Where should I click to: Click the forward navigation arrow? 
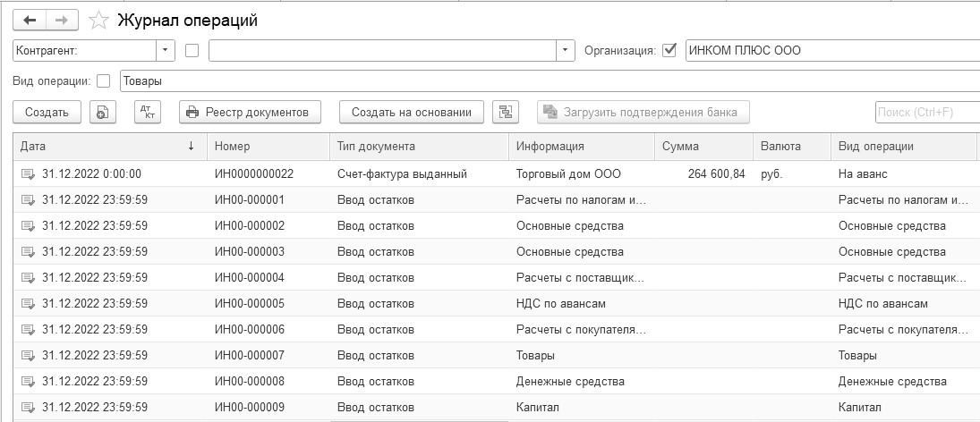pos(62,20)
